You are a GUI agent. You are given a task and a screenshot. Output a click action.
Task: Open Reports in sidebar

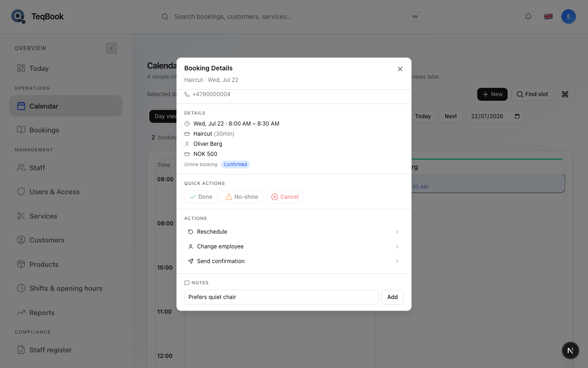tap(66, 313)
